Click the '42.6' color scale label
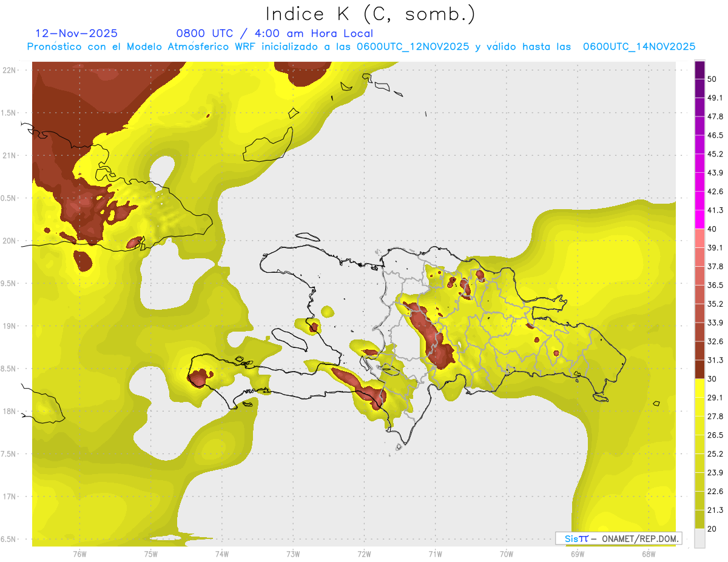Image resolution: width=728 pixels, height=562 pixels. [x=715, y=192]
